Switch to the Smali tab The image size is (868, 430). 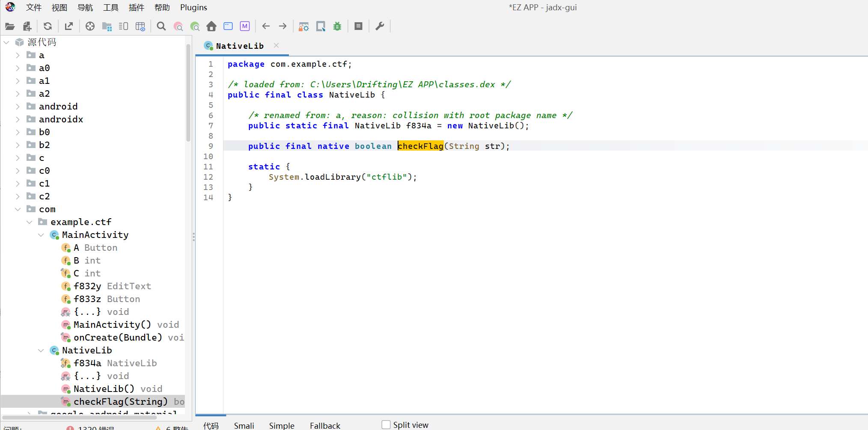point(244,425)
